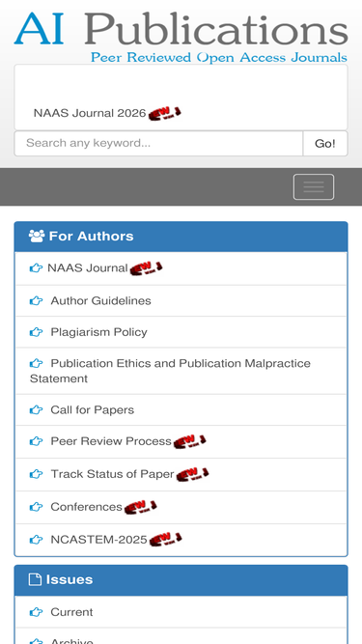Click the Go! search button
362x644 pixels.
click(x=325, y=143)
